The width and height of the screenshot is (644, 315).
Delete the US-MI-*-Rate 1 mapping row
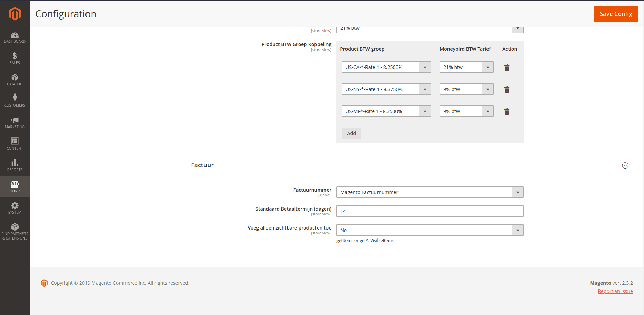pyautogui.click(x=506, y=111)
